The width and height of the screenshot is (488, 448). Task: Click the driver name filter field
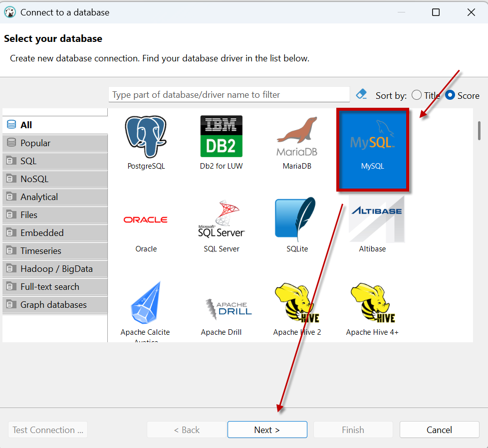pos(229,95)
